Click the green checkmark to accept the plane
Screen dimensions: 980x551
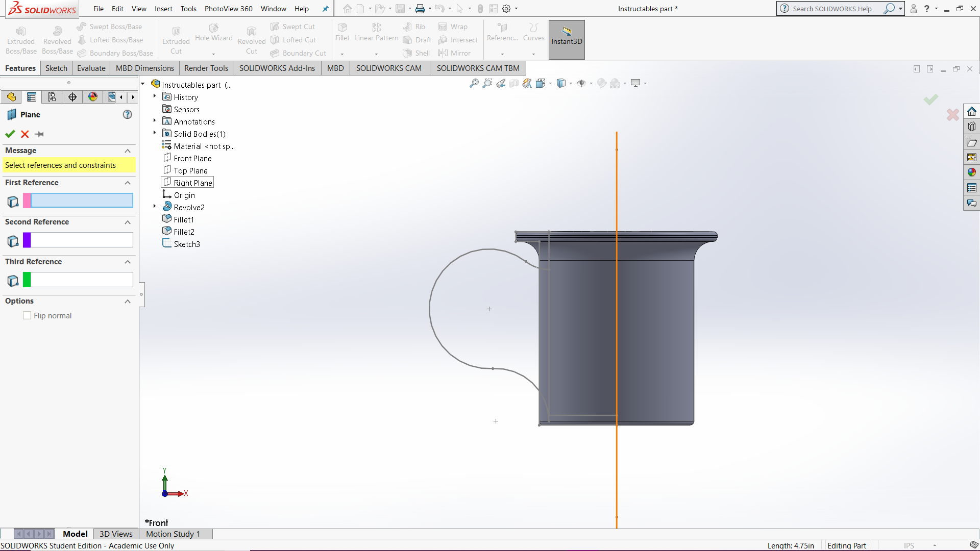[10, 134]
